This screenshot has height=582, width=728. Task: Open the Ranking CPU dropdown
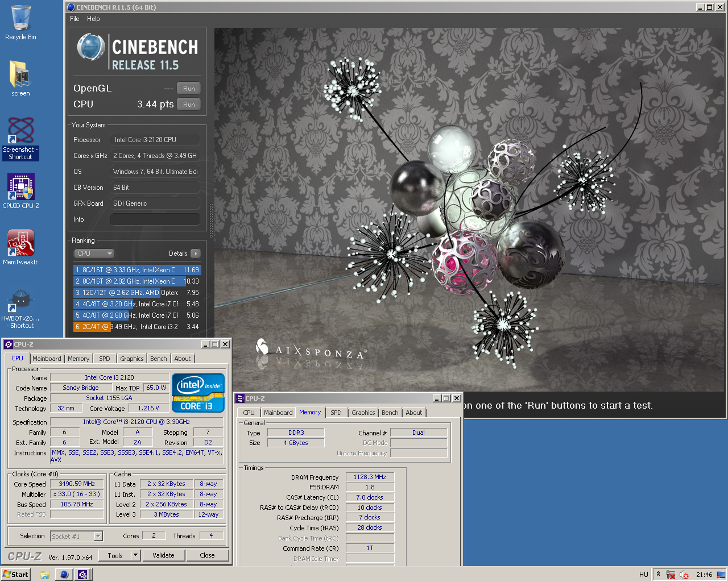(94, 253)
